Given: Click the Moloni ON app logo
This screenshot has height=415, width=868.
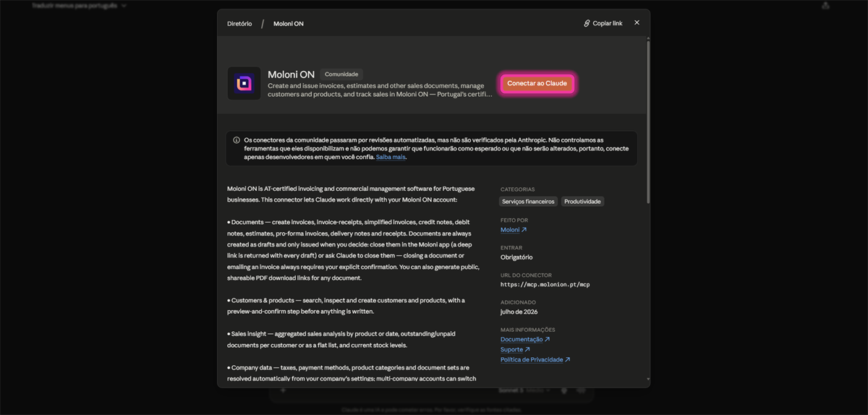Looking at the screenshot, I should (244, 84).
